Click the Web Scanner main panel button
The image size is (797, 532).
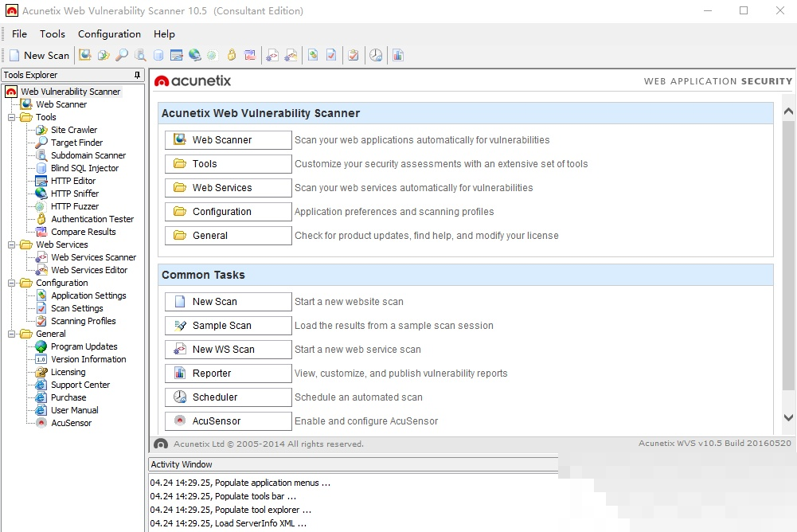[x=229, y=140]
